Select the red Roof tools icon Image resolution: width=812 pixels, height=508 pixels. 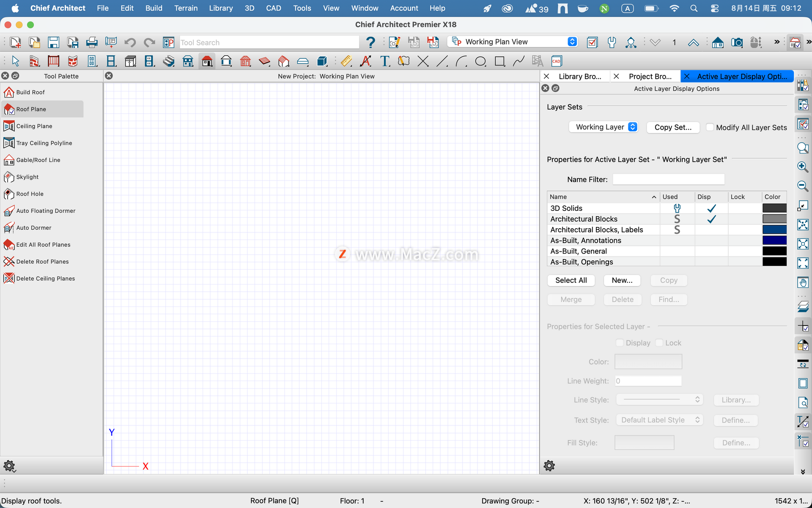(207, 61)
